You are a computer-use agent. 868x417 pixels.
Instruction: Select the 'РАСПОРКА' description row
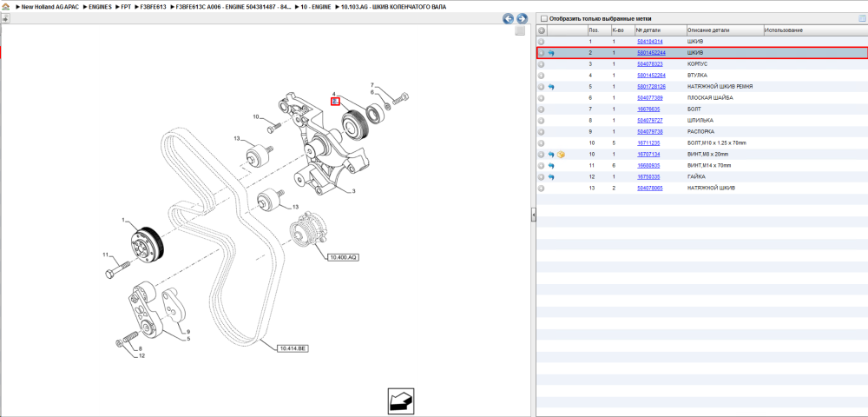tap(700, 132)
